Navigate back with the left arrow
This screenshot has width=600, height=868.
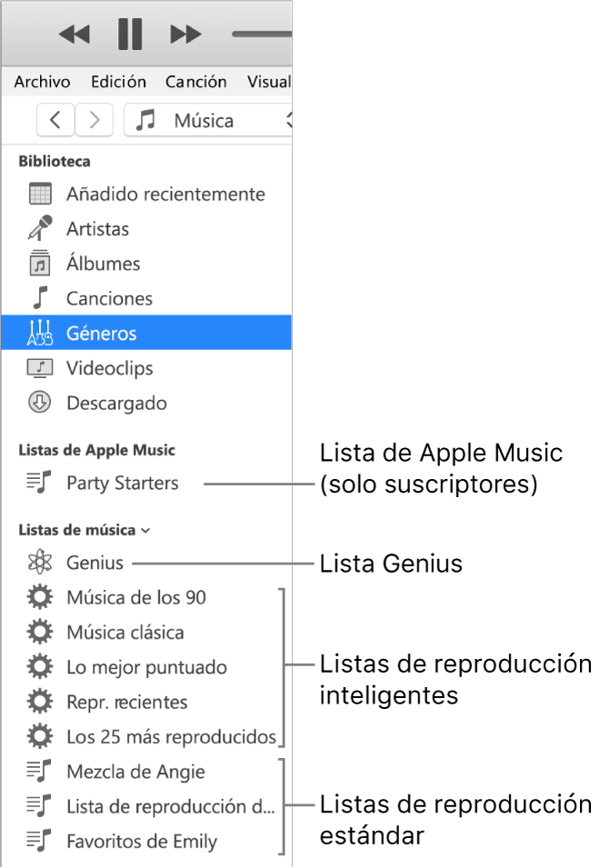click(55, 119)
